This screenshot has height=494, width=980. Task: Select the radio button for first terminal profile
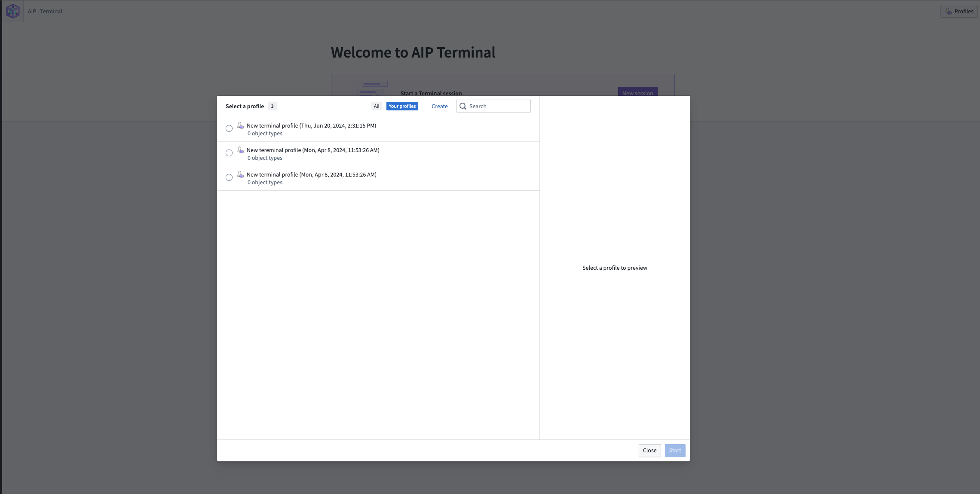click(229, 129)
